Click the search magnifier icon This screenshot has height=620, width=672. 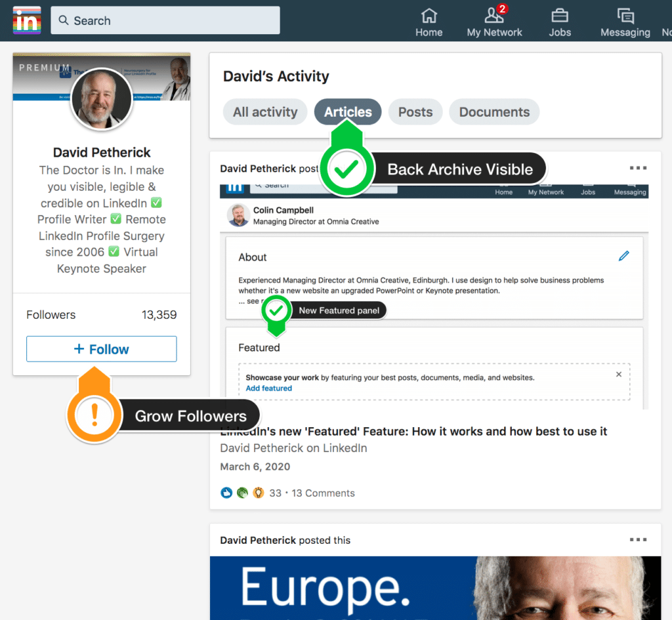pos(63,20)
